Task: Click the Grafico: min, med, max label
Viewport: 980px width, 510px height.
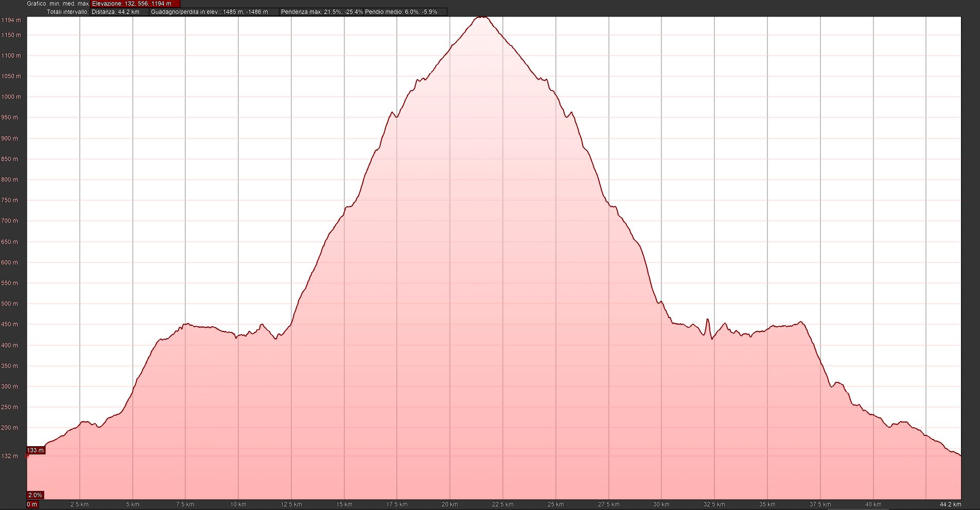Action: coord(58,4)
